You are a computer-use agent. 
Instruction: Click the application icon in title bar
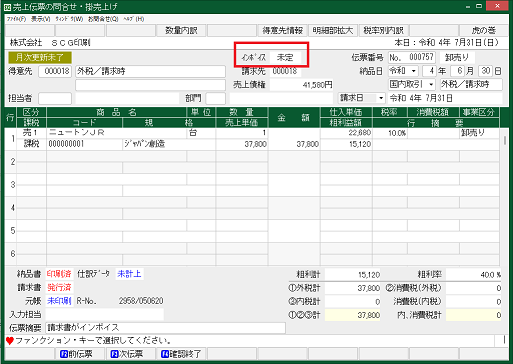[7, 7]
